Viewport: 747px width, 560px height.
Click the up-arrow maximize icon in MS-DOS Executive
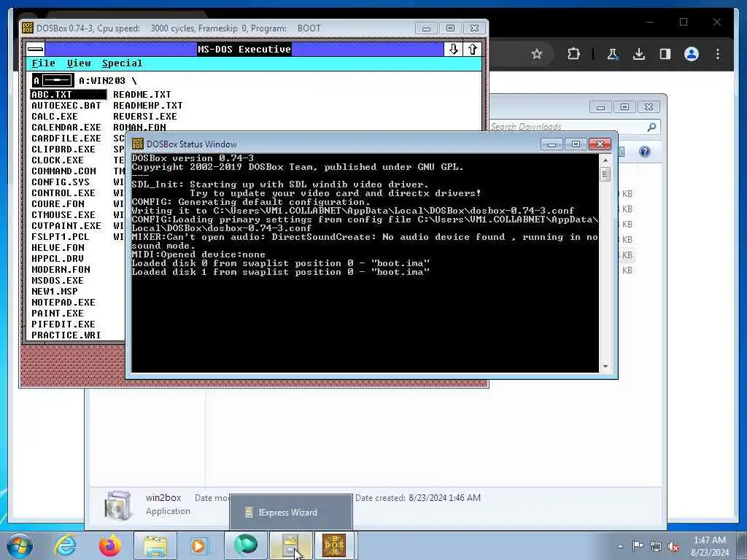pos(472,49)
